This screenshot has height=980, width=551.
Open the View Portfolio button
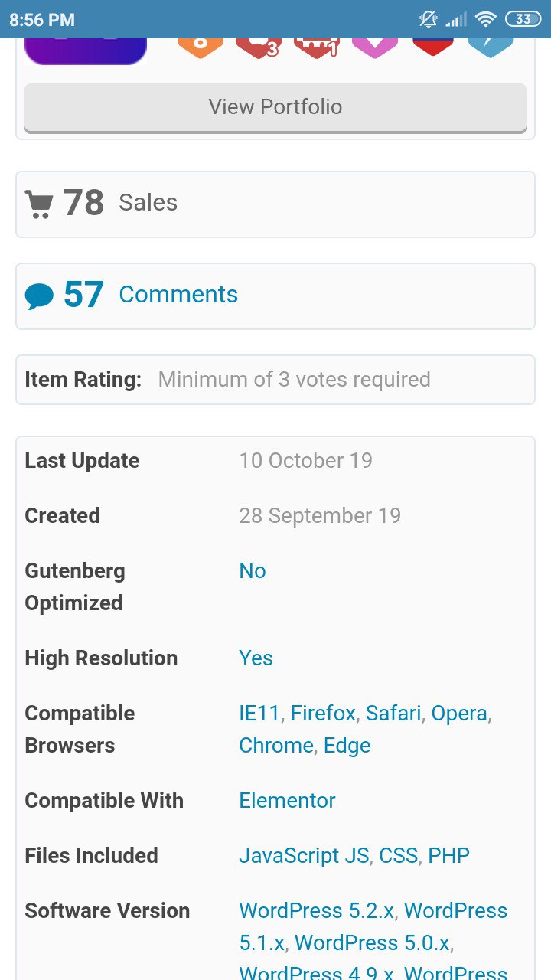tap(275, 107)
